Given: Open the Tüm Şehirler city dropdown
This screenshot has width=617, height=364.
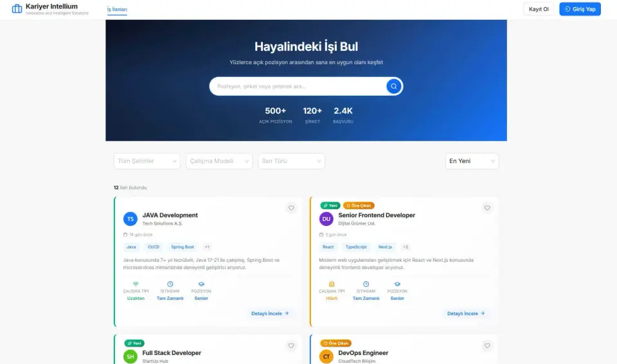Looking at the screenshot, I should click(x=147, y=161).
